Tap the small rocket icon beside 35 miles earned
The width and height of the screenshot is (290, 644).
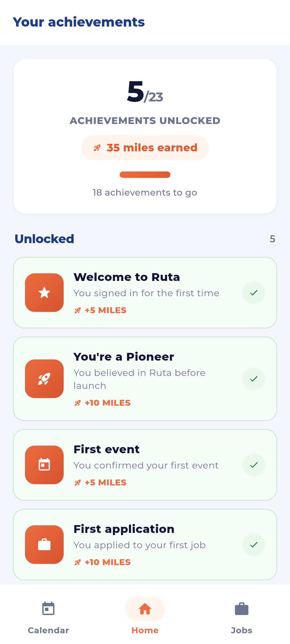[x=97, y=148]
